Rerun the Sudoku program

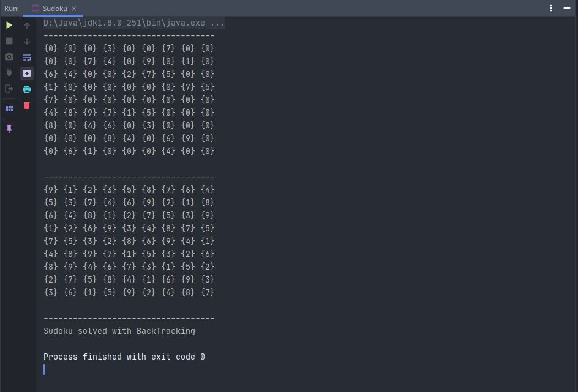(x=9, y=25)
